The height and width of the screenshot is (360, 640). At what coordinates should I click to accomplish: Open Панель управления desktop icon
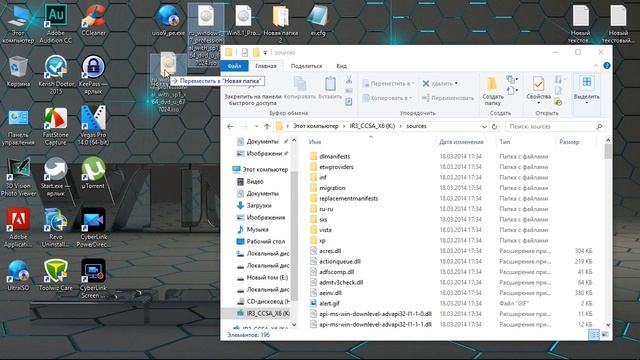coord(18,126)
